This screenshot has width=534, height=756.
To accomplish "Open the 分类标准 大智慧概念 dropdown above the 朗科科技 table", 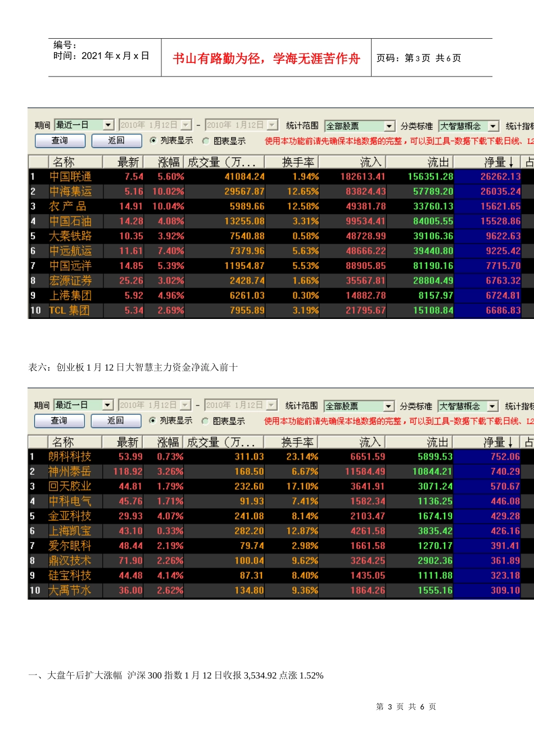I will pos(468,406).
